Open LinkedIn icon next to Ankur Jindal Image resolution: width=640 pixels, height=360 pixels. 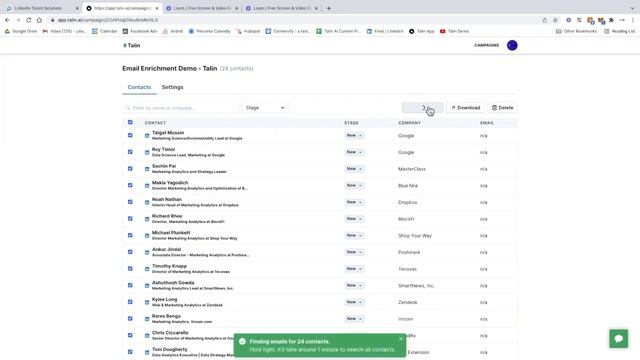tap(147, 253)
